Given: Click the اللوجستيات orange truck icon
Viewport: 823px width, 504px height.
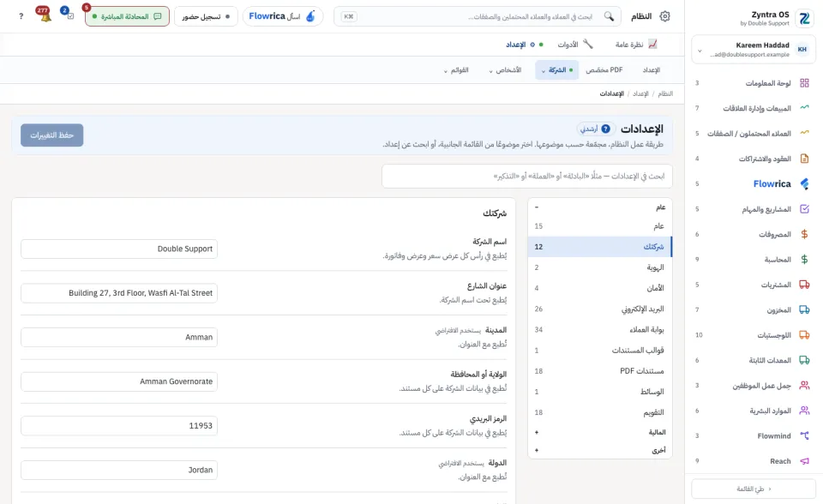Looking at the screenshot, I should 804,335.
